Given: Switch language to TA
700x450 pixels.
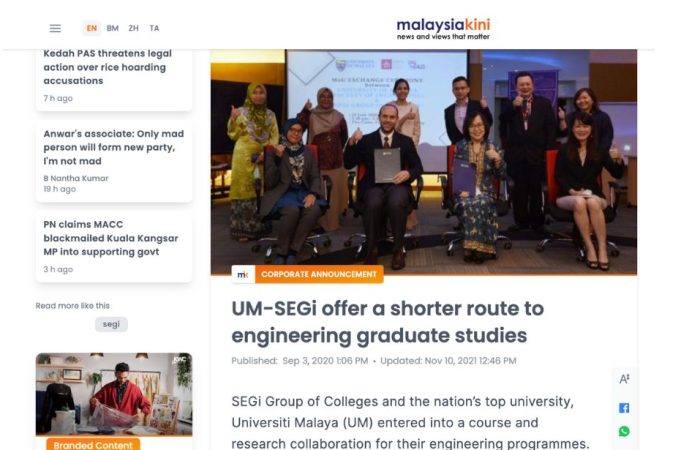Looking at the screenshot, I should tap(154, 28).
